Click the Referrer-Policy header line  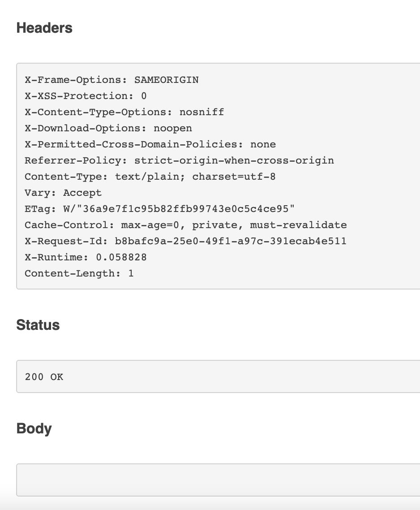[179, 161]
